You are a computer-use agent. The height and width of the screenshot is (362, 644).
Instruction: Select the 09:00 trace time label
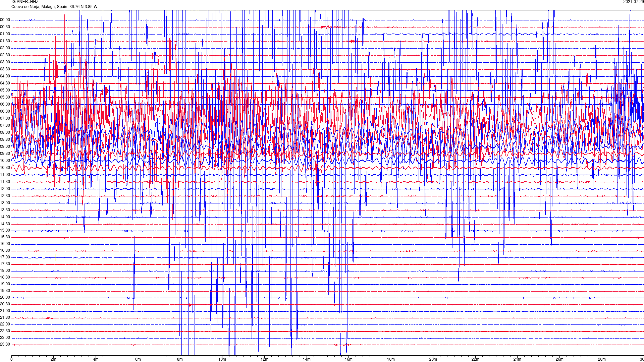5,147
